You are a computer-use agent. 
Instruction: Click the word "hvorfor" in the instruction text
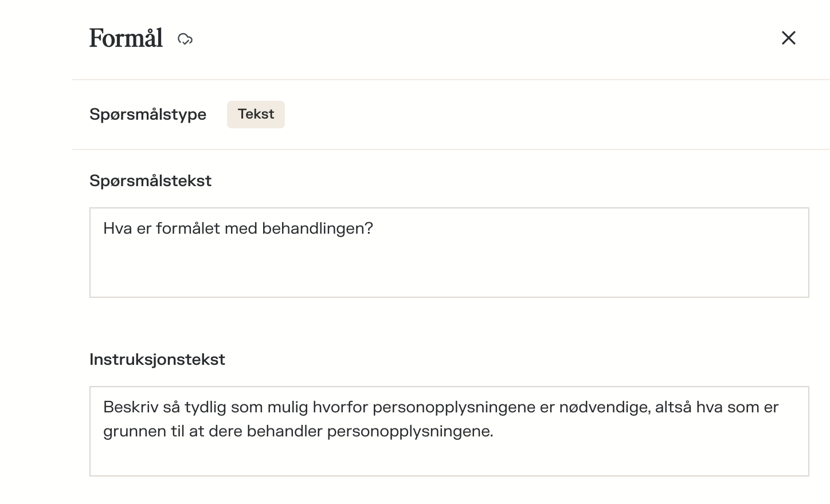point(340,407)
